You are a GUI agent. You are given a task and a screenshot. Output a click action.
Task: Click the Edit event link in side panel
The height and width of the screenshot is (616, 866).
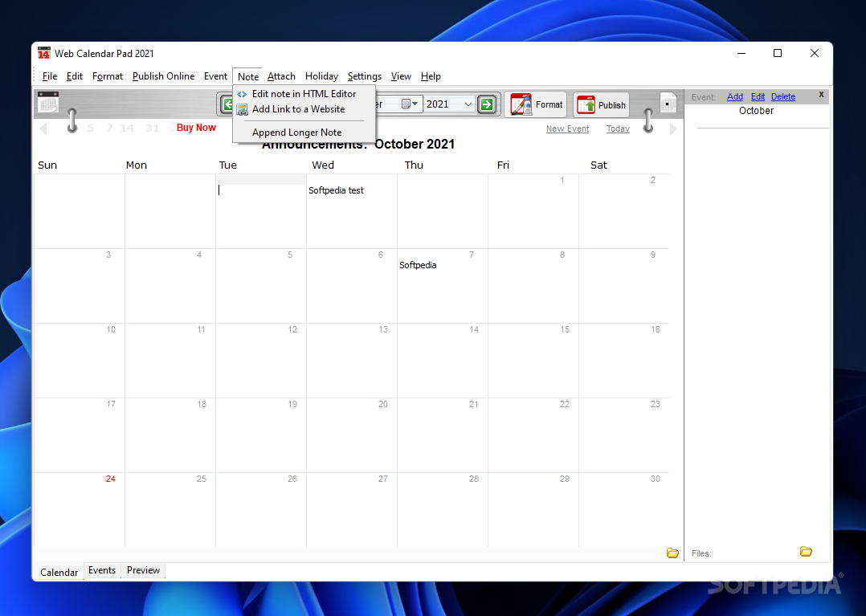(758, 96)
